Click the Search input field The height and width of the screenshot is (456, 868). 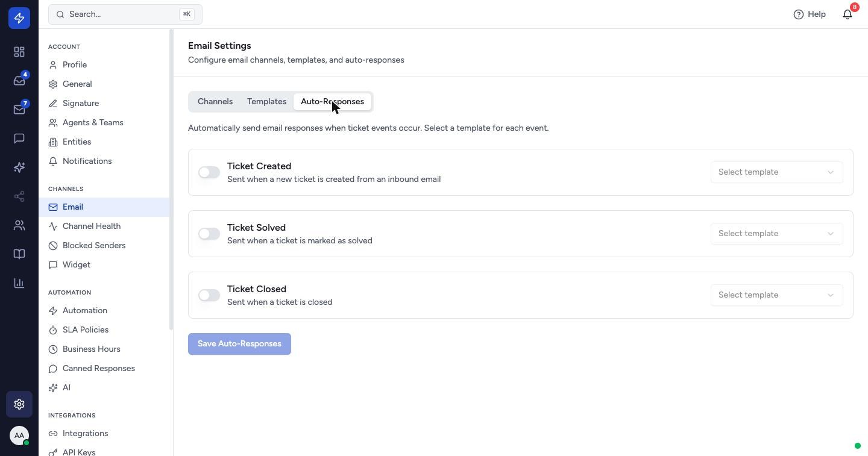(x=125, y=14)
